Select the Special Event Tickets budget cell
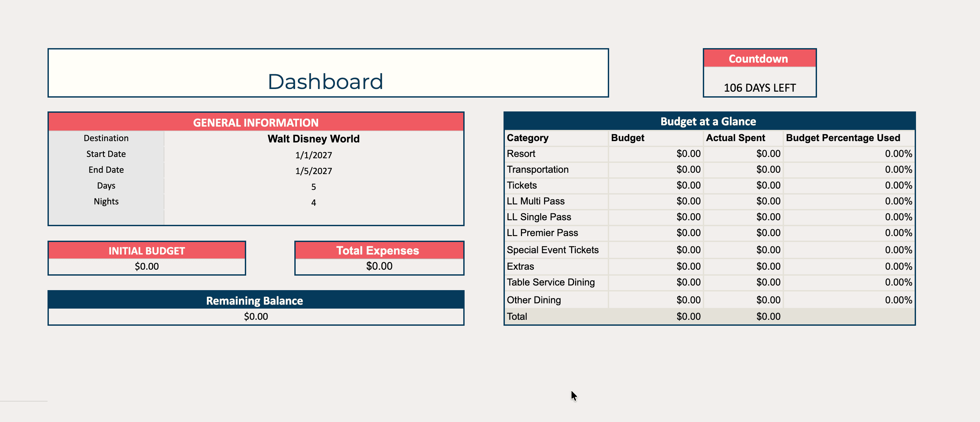The image size is (980, 422). 656,250
